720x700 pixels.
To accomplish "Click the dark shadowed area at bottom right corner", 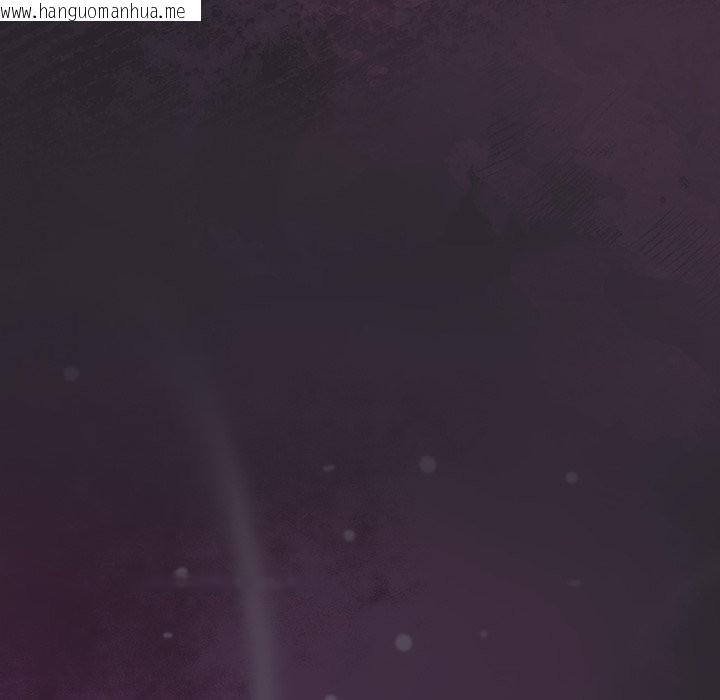I will (695, 660).
